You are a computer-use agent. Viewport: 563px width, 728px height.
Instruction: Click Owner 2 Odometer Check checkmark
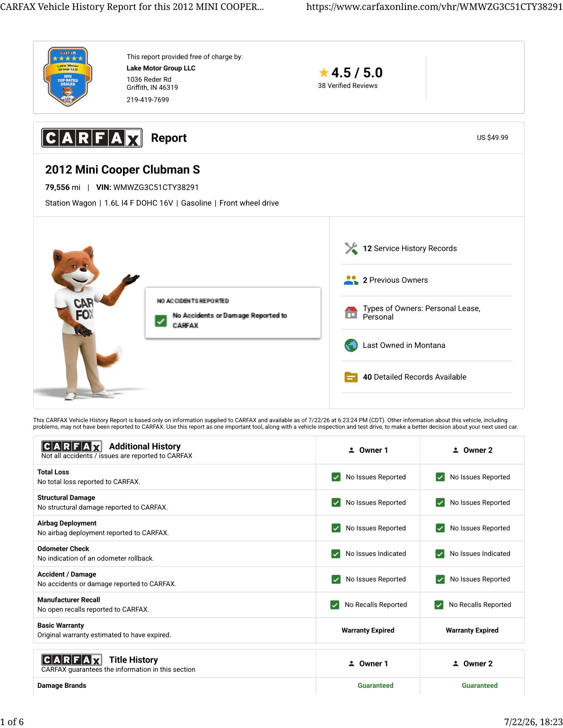click(x=440, y=554)
